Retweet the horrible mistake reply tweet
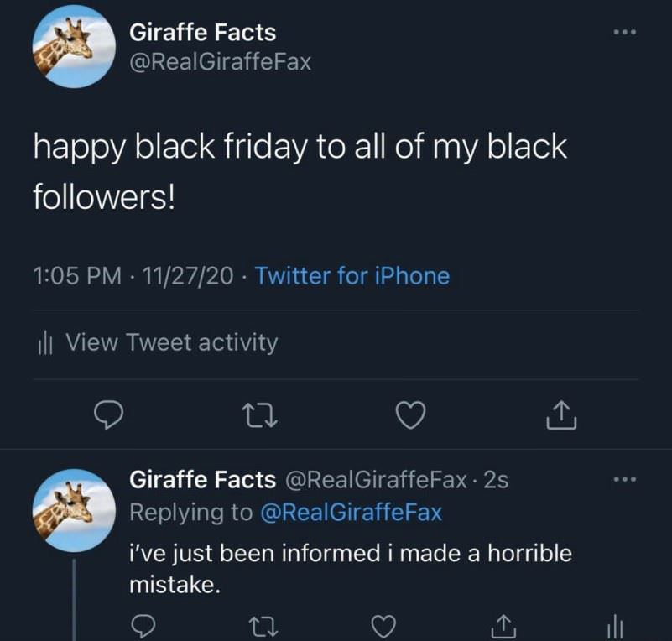The width and height of the screenshot is (672, 641). click(x=263, y=626)
